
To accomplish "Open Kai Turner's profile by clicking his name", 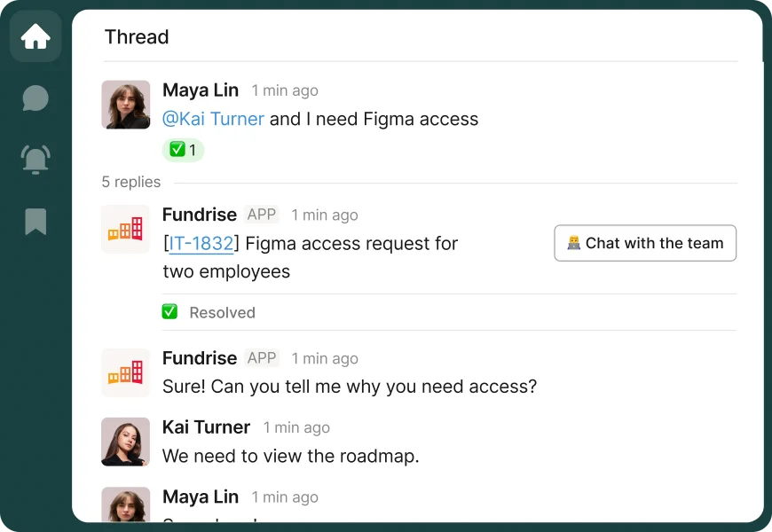I will [206, 427].
